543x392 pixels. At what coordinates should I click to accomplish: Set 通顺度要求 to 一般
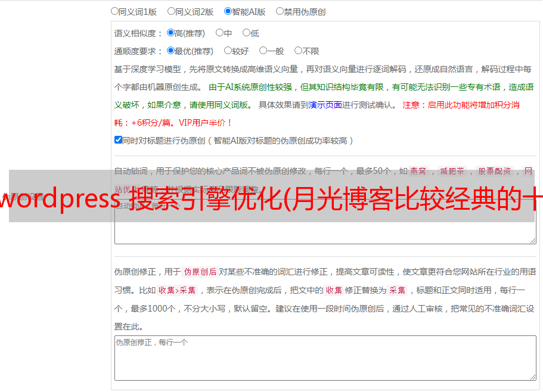(263, 51)
